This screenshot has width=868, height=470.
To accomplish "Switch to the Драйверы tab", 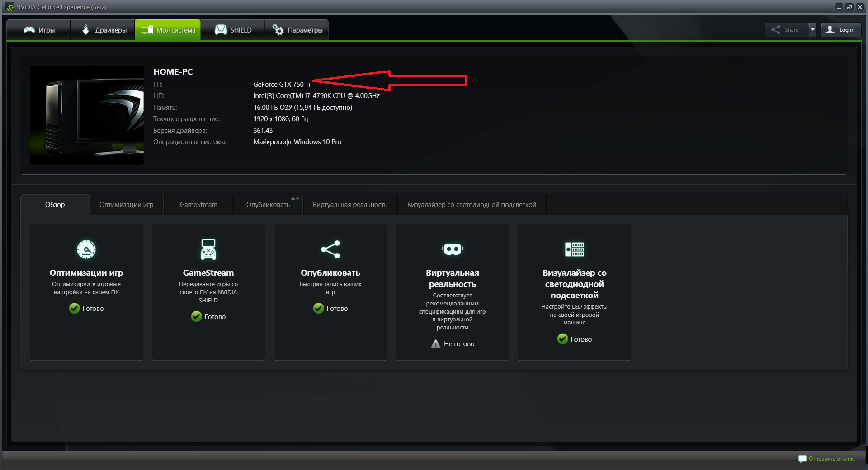I will [103, 30].
